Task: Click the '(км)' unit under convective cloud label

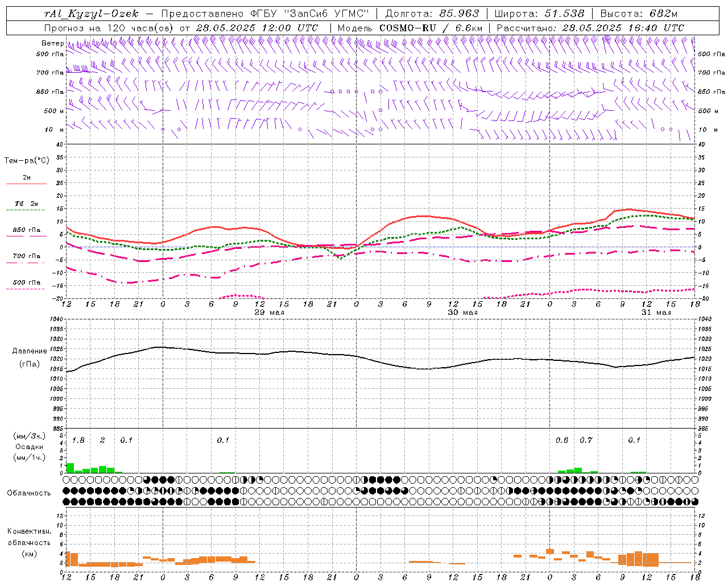Action: click(30, 554)
